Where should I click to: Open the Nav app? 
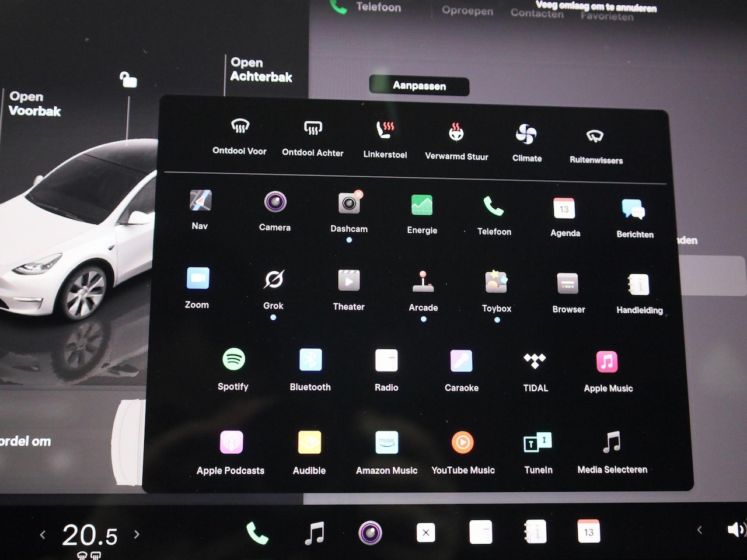(200, 209)
